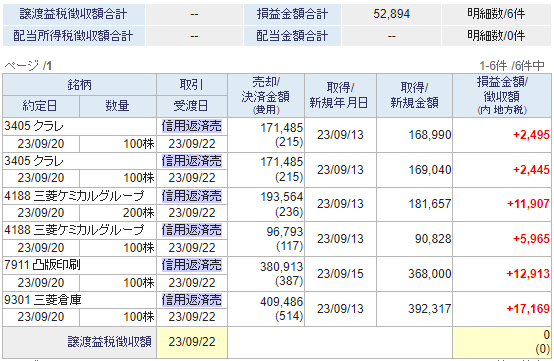
Task: Click the yellow tax collected 0 cell
Action: [x=502, y=342]
